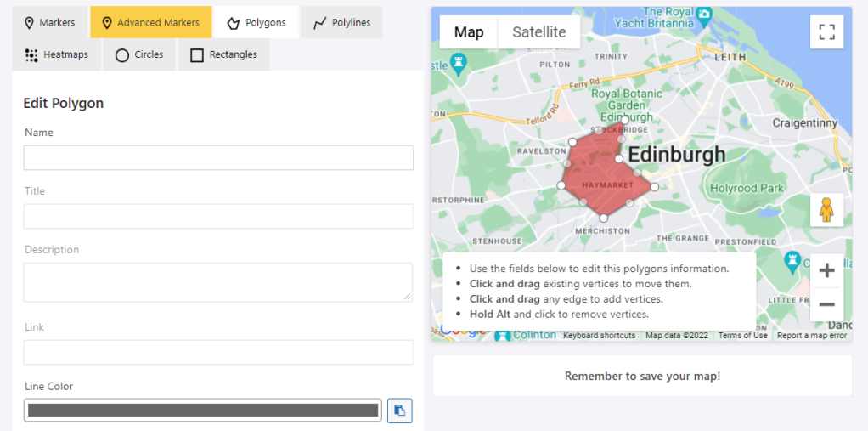Click the polygon Name input field
The image size is (868, 431).
[218, 158]
